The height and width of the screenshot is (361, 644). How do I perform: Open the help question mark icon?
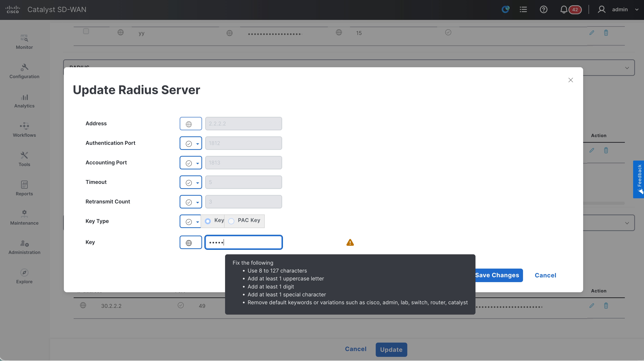click(543, 10)
